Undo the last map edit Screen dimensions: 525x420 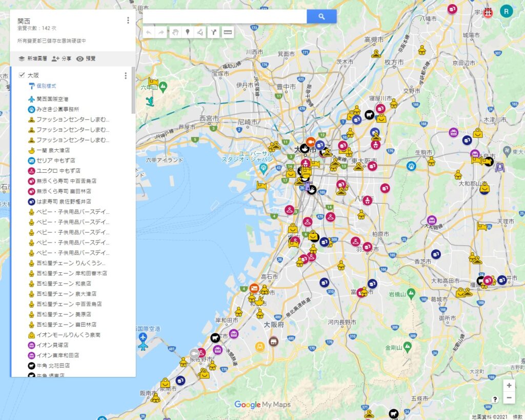point(149,32)
